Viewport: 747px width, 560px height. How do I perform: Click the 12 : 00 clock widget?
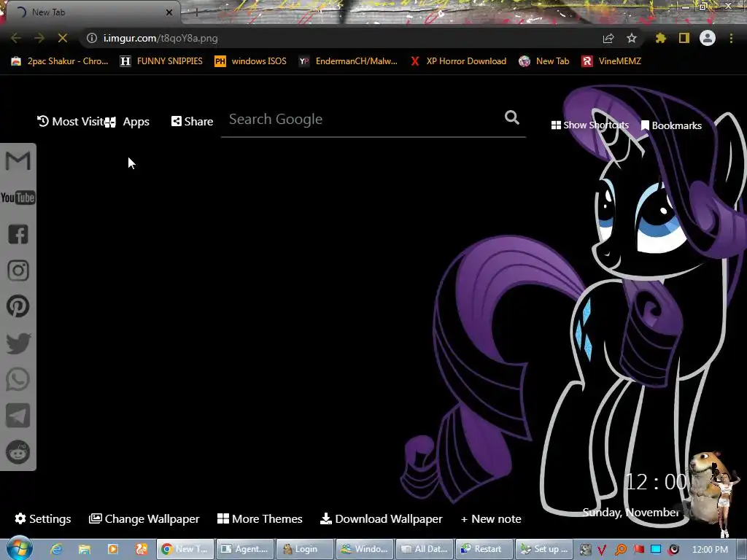coord(656,483)
